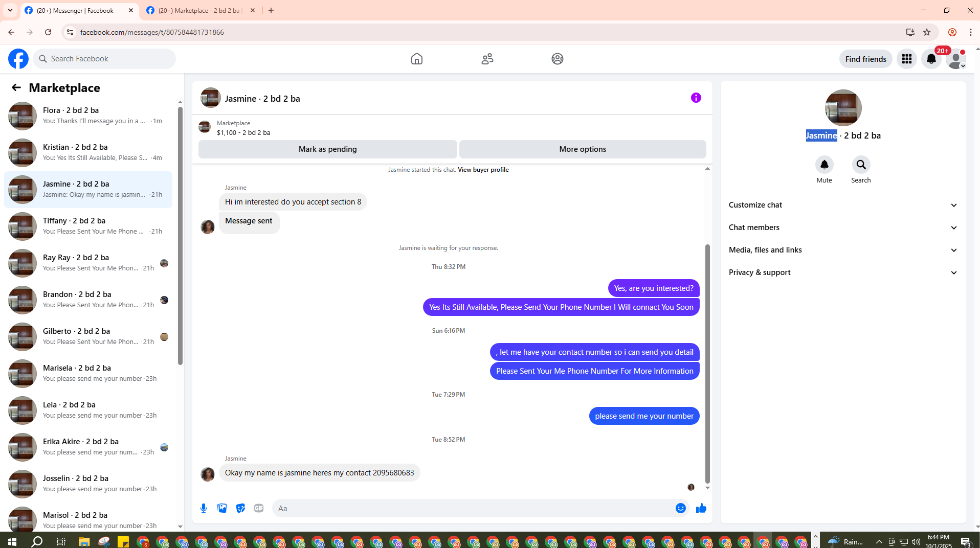
Task: Open the account profile avatar menu
Action: click(x=956, y=59)
